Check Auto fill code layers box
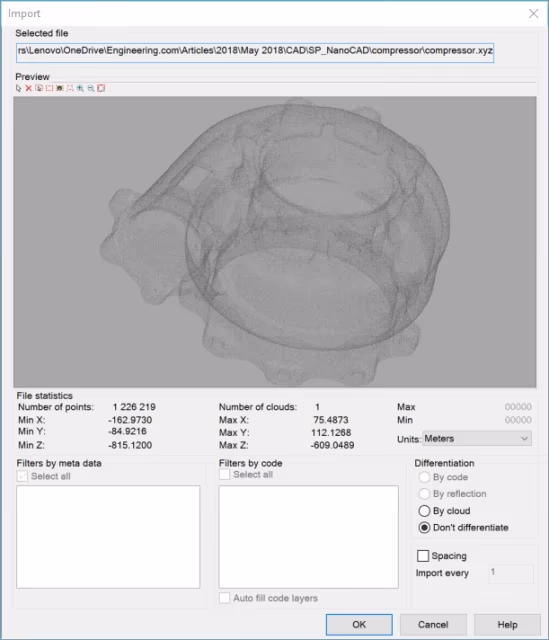The height and width of the screenshot is (640, 549). [x=224, y=598]
